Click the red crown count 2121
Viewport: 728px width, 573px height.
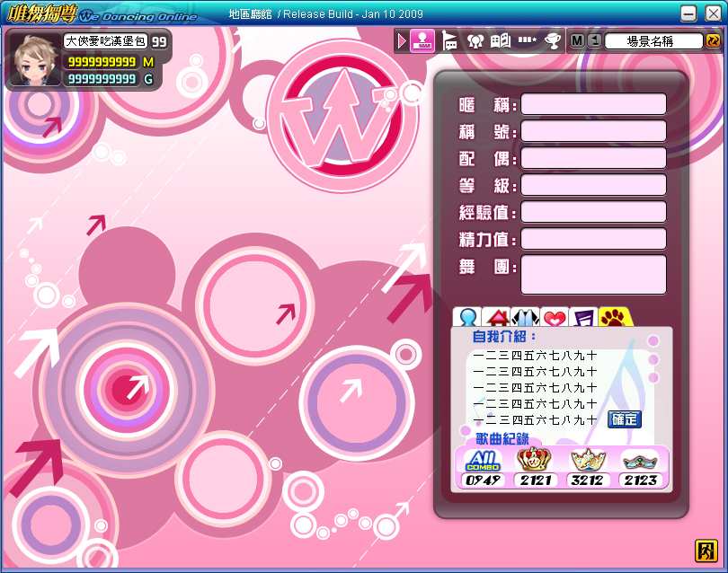536,480
